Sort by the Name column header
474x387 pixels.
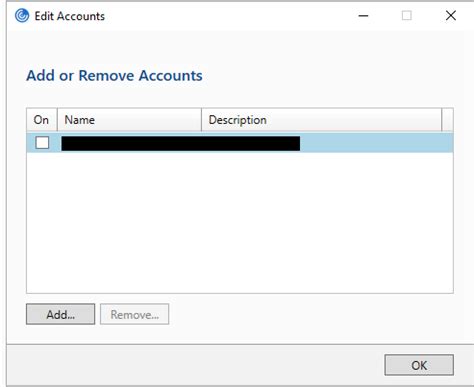pyautogui.click(x=129, y=120)
